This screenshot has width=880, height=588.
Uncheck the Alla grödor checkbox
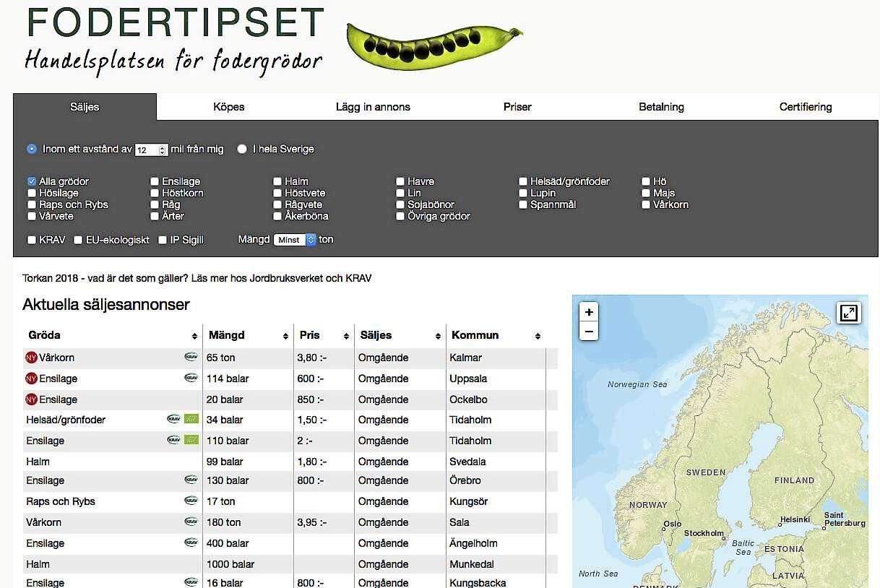pyautogui.click(x=32, y=181)
